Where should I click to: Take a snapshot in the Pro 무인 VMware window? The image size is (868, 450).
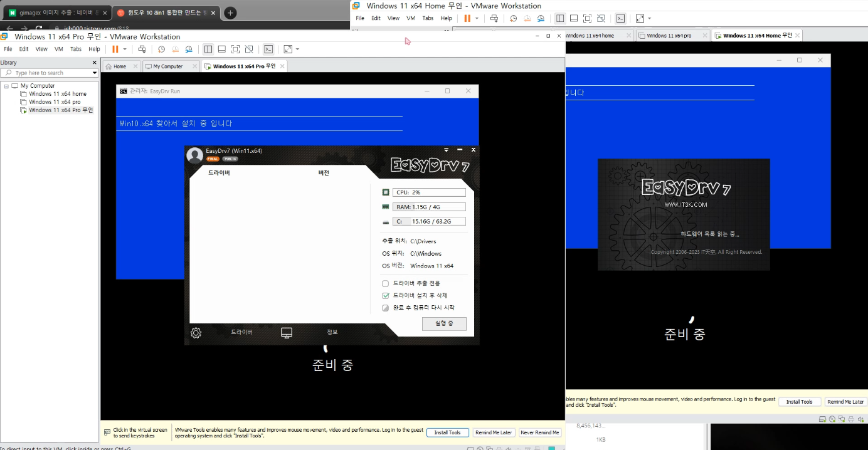(161, 49)
